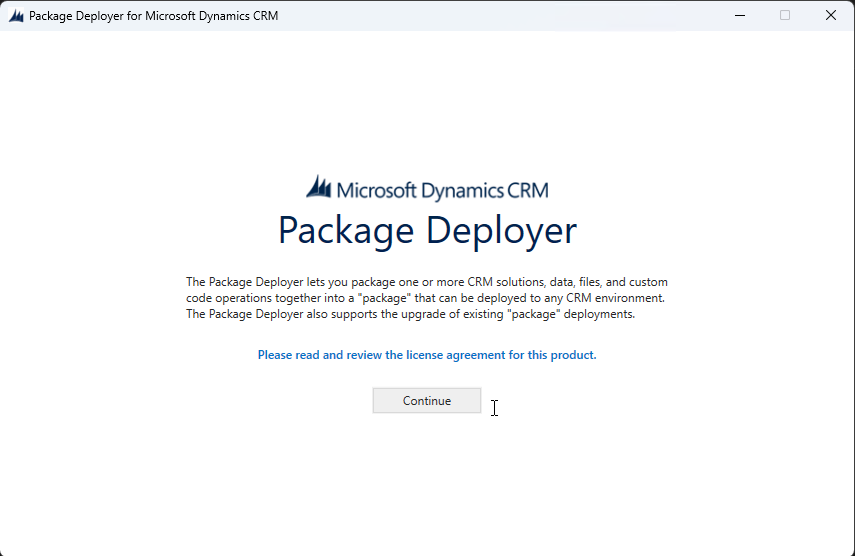
Task: Click description line starting "The Package Deployer lets"
Action: pyautogui.click(x=426, y=282)
